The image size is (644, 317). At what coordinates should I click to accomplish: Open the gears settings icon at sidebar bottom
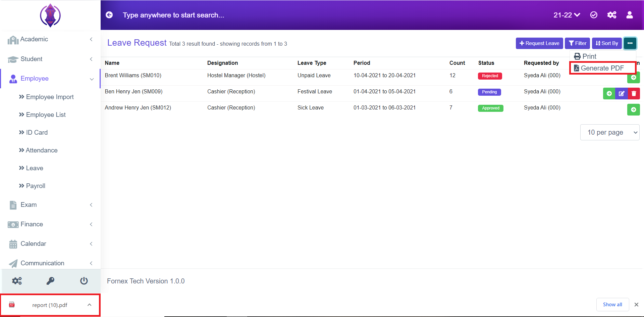(17, 281)
